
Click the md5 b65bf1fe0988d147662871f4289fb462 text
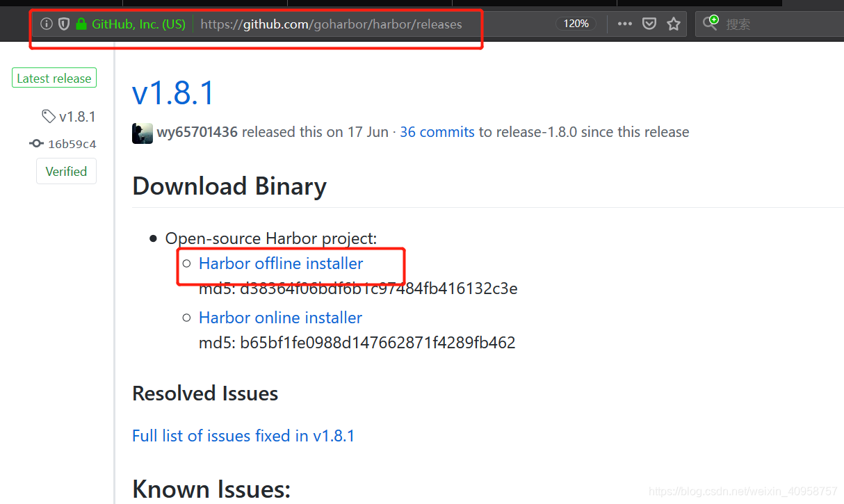coord(357,343)
